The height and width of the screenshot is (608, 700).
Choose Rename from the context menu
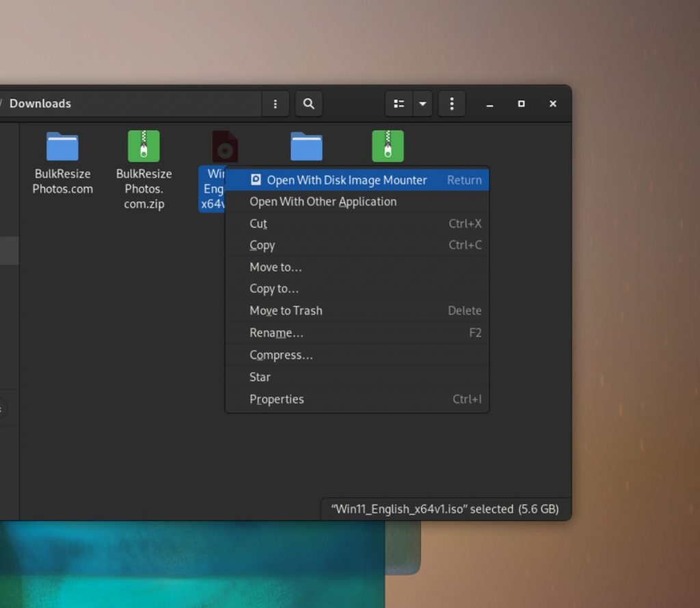(x=277, y=333)
